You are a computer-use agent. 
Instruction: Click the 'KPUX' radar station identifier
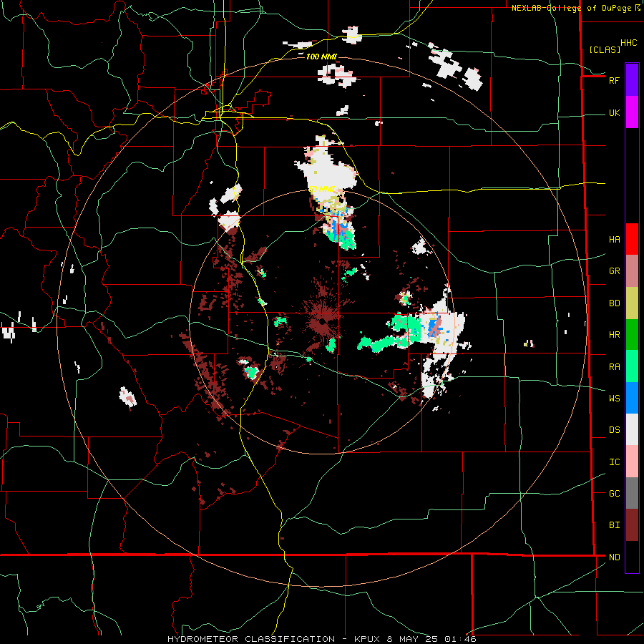point(368,639)
